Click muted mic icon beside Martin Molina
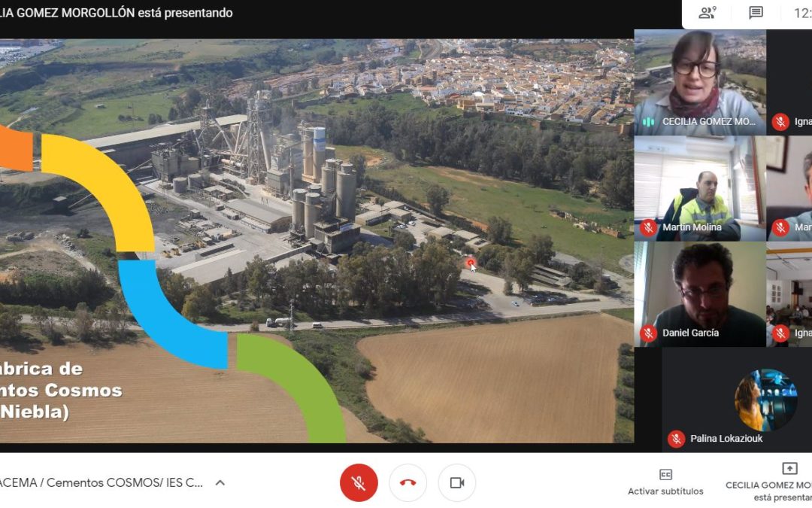Screen dimensions: 812x508 coord(648,227)
